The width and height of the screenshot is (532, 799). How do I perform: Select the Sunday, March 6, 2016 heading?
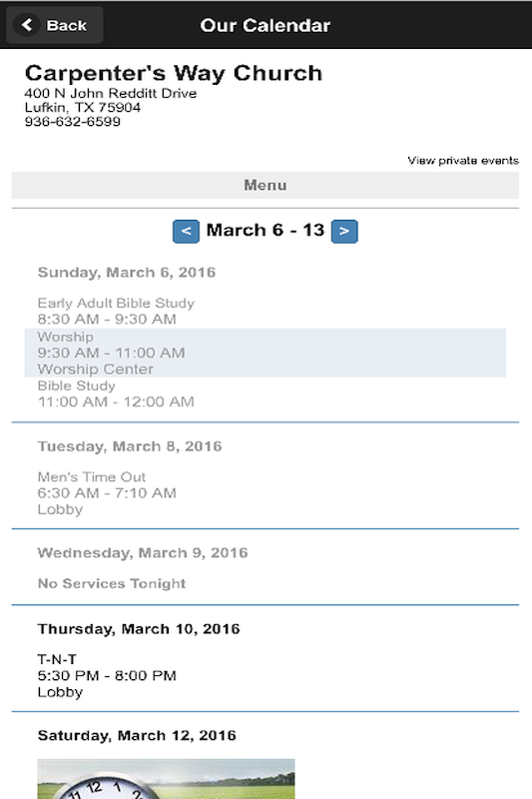click(x=126, y=273)
